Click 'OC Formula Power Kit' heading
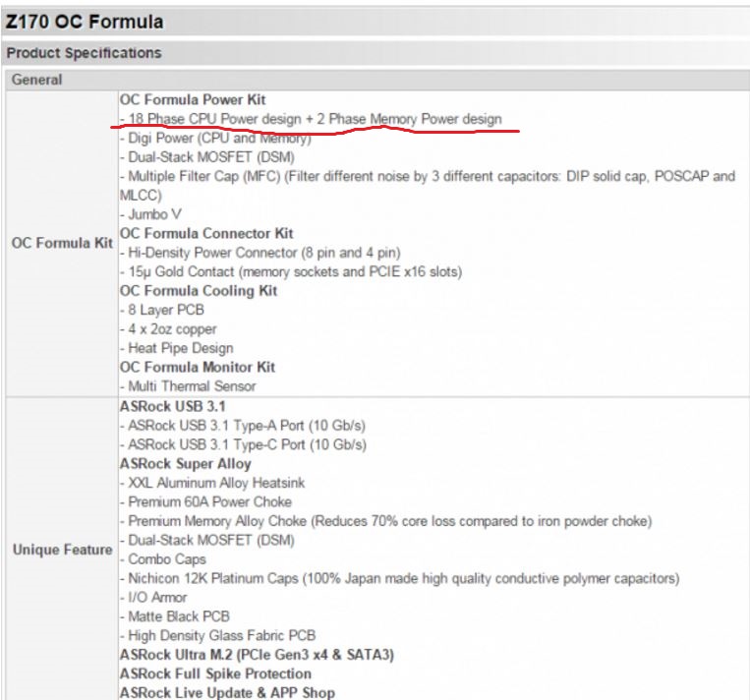The width and height of the screenshot is (750, 700). [193, 99]
